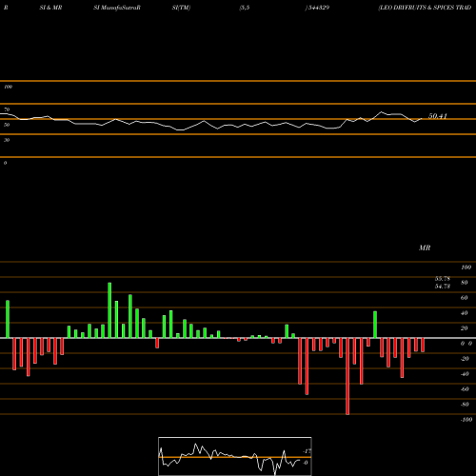Click the '-100' label on MR right axis
The width and height of the screenshot is (476, 476).
coord(466,420)
